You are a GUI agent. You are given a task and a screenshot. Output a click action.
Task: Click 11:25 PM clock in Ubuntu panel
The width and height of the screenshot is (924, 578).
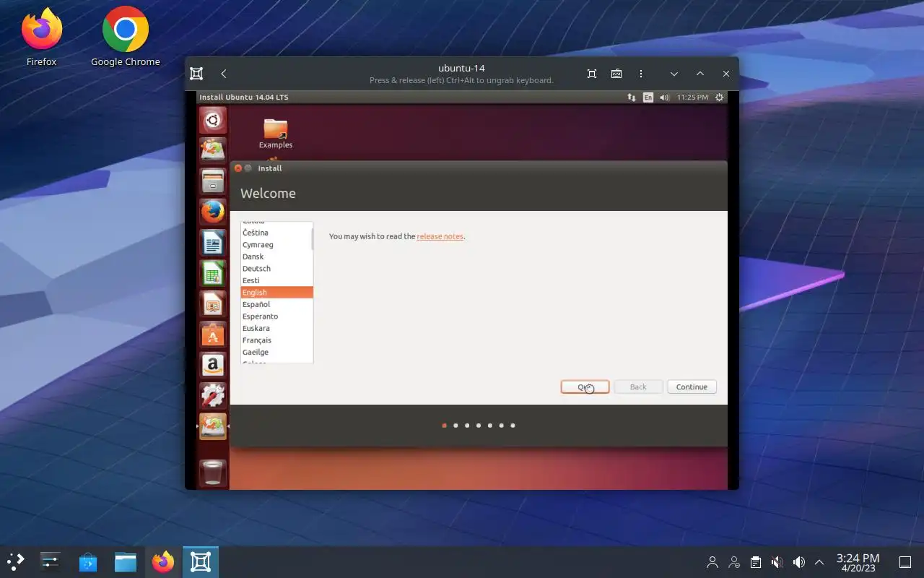[692, 97]
